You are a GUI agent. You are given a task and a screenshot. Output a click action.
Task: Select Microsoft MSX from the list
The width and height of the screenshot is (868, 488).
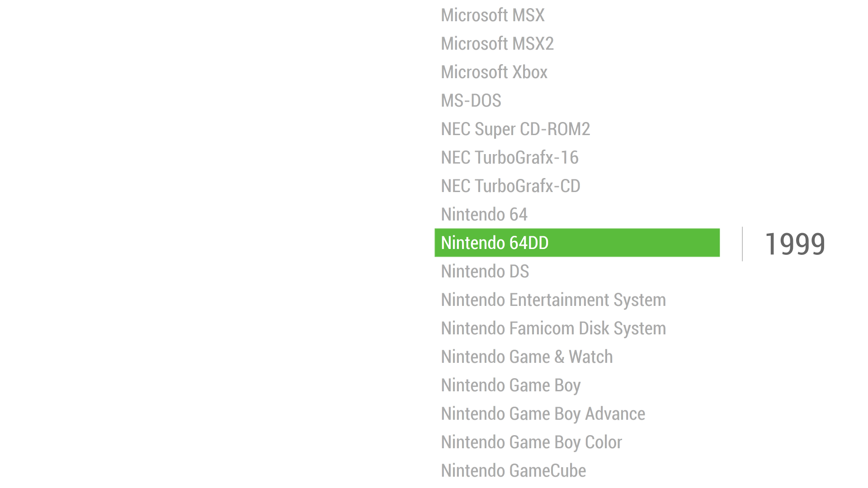pos(493,15)
